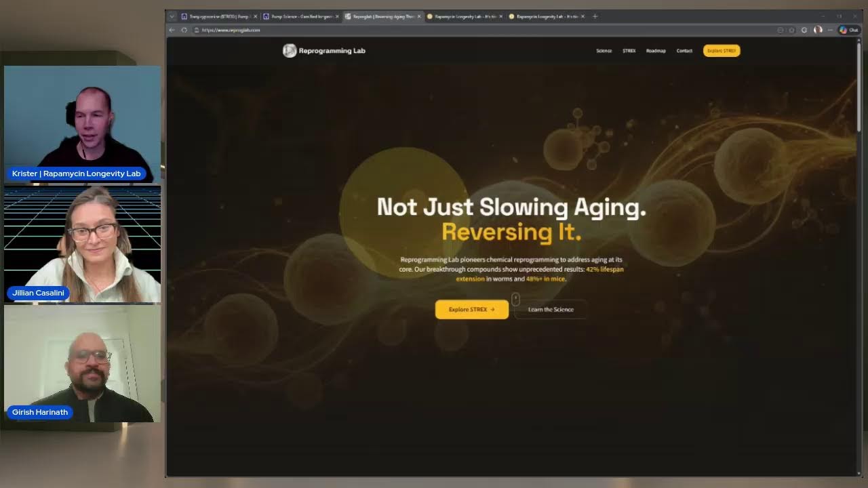This screenshot has height=488, width=868.
Task: Select Krister's video thumbnail
Action: [x=83, y=124]
